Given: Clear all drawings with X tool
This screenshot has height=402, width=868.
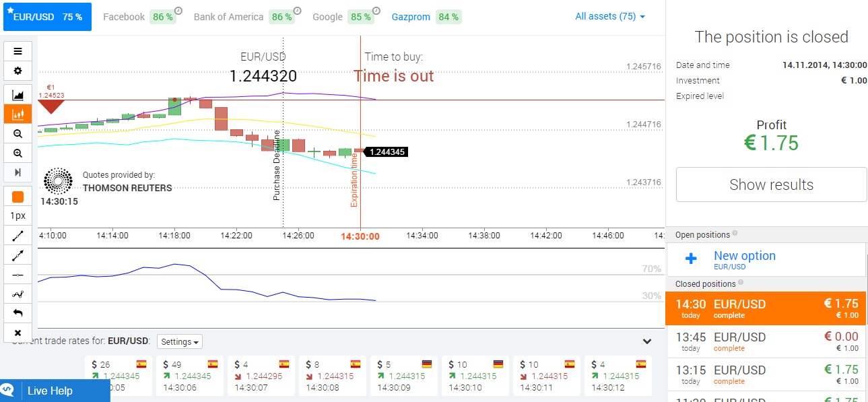Looking at the screenshot, I should tap(18, 333).
